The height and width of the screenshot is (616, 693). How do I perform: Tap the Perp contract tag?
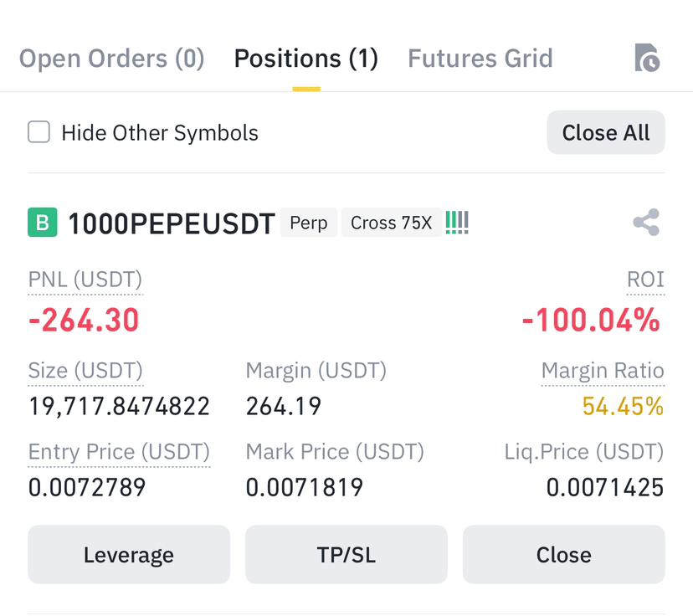[x=309, y=223]
